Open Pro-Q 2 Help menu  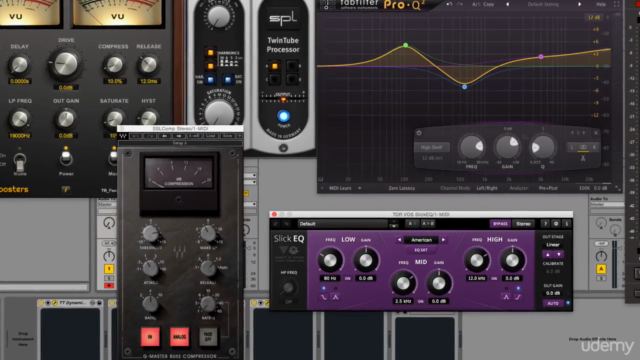601,4
